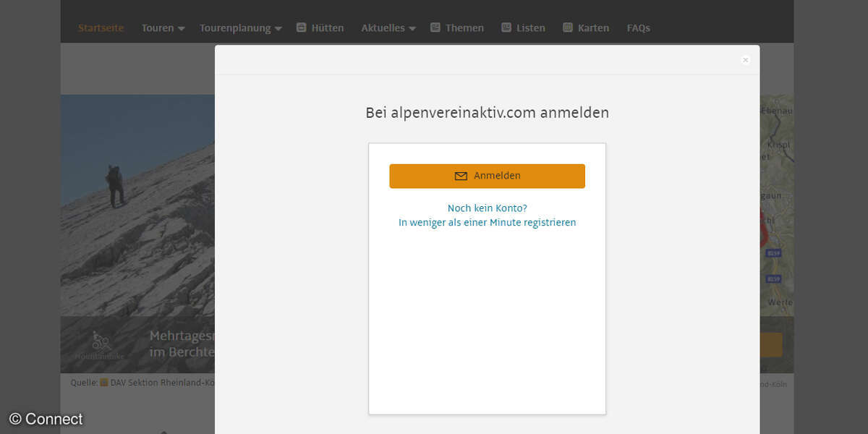The height and width of the screenshot is (434, 868).
Task: Click the Karten icon in navigation
Action: pyautogui.click(x=568, y=27)
